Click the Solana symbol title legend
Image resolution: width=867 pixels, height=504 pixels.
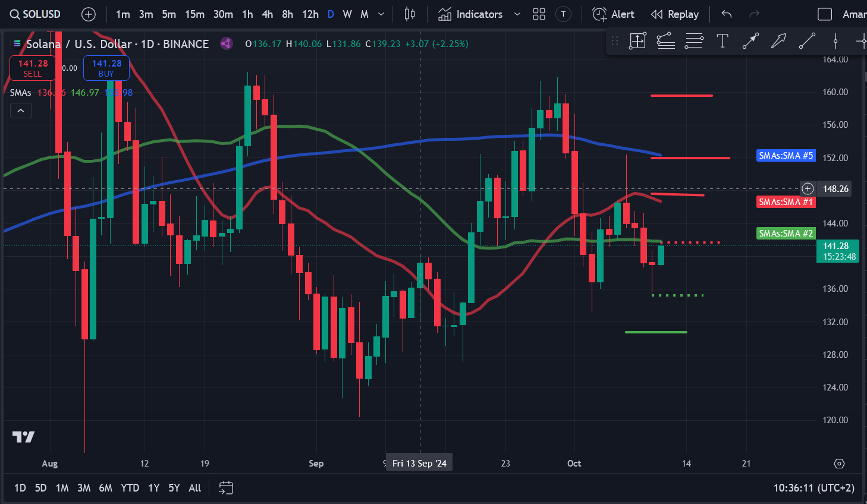[x=117, y=44]
